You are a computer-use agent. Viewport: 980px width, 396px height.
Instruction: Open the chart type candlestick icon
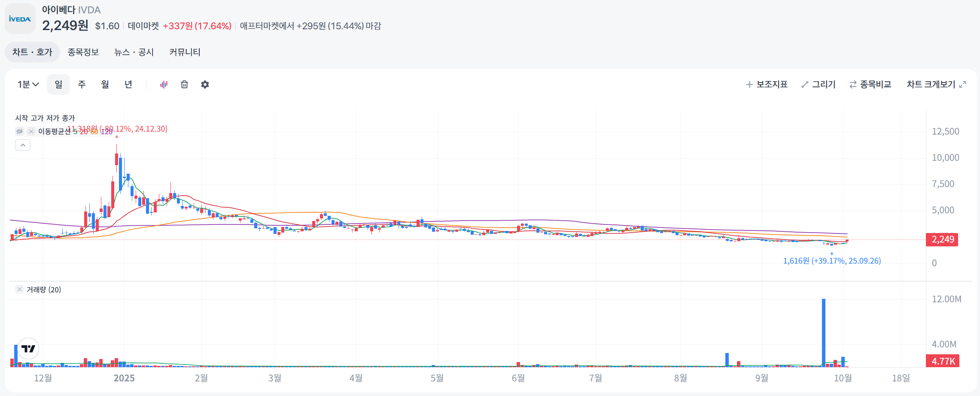click(x=164, y=84)
